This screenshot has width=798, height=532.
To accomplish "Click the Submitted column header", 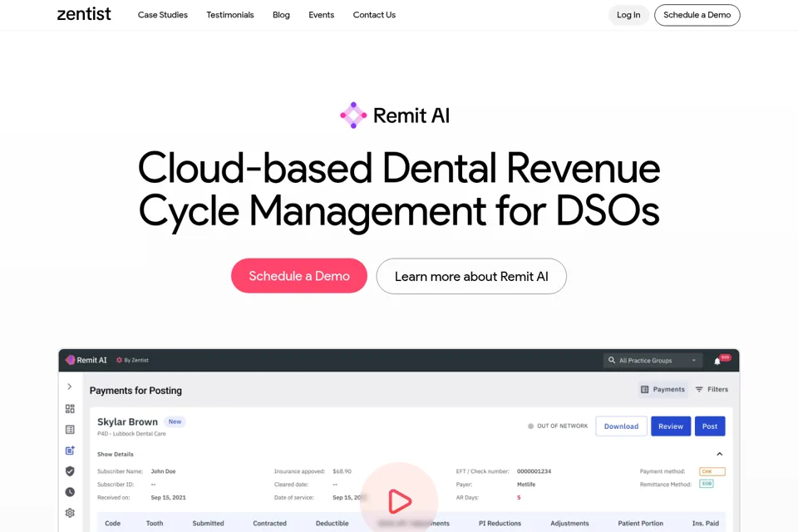I will [x=208, y=524].
